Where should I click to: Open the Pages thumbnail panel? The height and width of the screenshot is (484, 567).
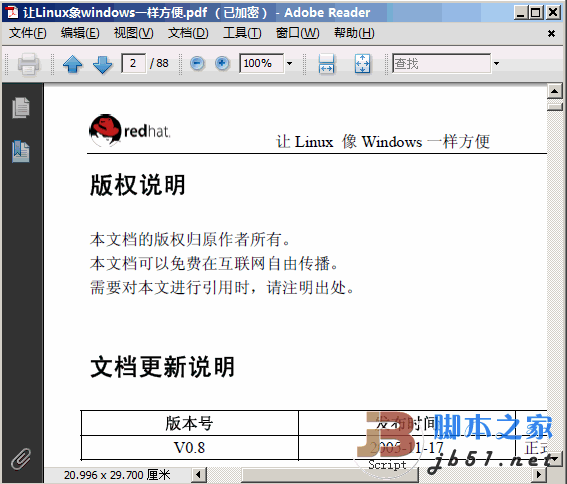(21, 107)
